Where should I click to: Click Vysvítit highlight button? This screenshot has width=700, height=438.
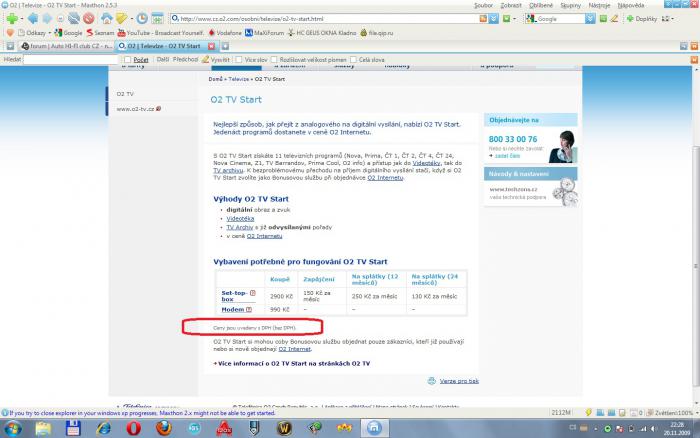pyautogui.click(x=216, y=59)
